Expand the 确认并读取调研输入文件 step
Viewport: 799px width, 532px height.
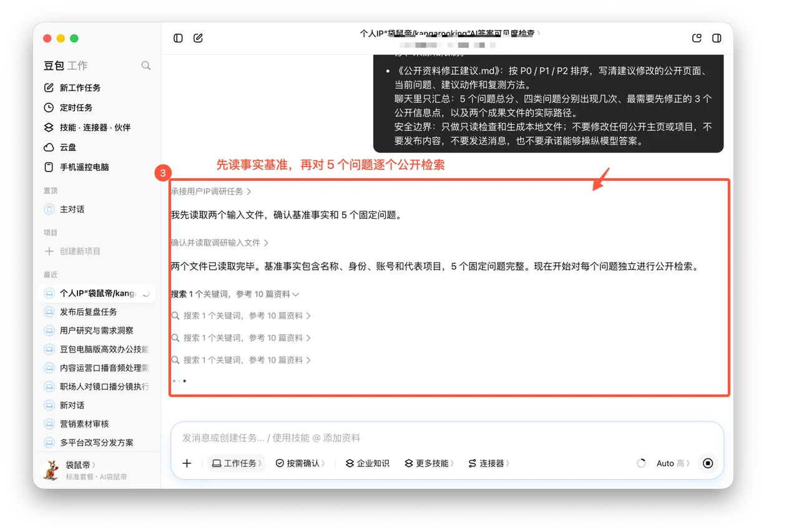(x=220, y=243)
